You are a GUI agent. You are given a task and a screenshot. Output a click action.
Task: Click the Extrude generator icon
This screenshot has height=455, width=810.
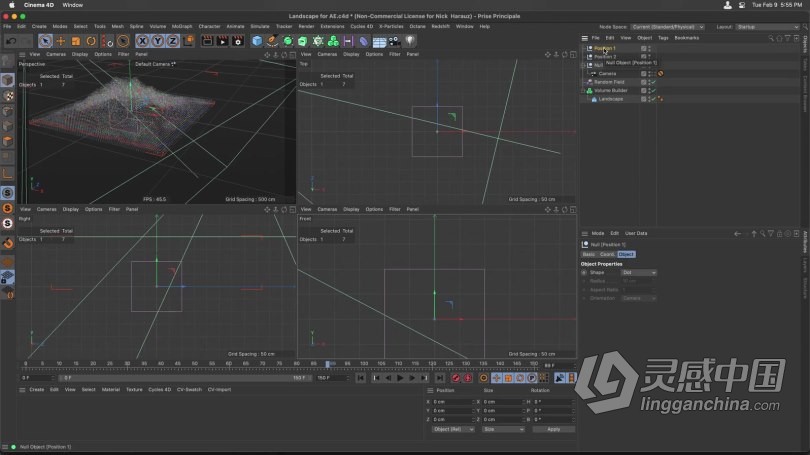[303, 41]
